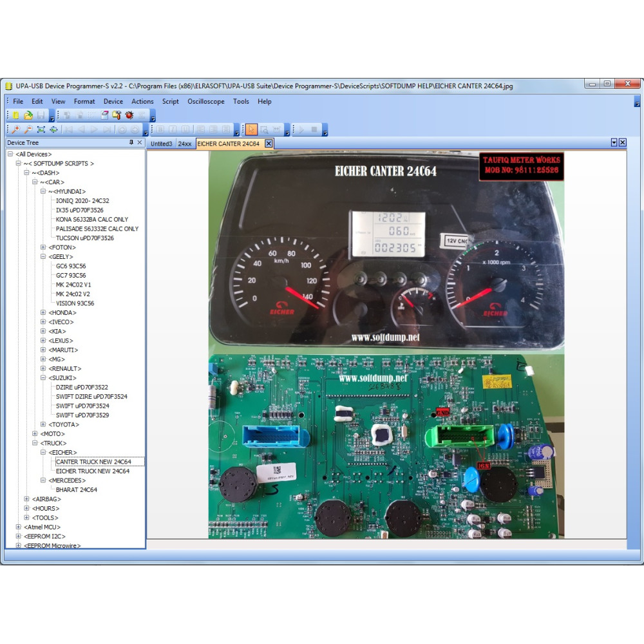This screenshot has height=644, width=644.
Task: Open the Oscilloscope menu
Action: coord(206,102)
